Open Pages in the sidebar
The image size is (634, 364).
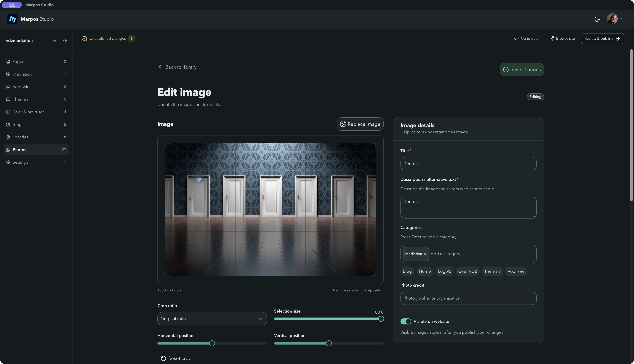point(36,62)
